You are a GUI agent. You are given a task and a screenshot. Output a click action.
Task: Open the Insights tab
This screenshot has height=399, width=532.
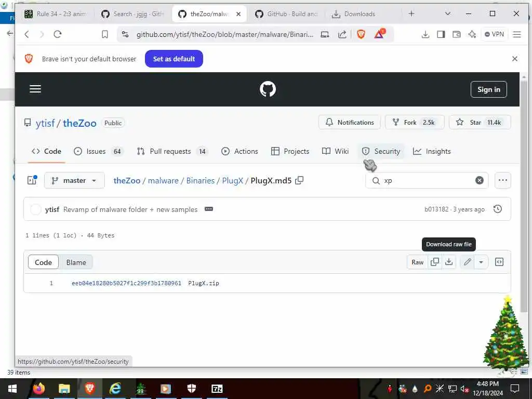[432, 151]
